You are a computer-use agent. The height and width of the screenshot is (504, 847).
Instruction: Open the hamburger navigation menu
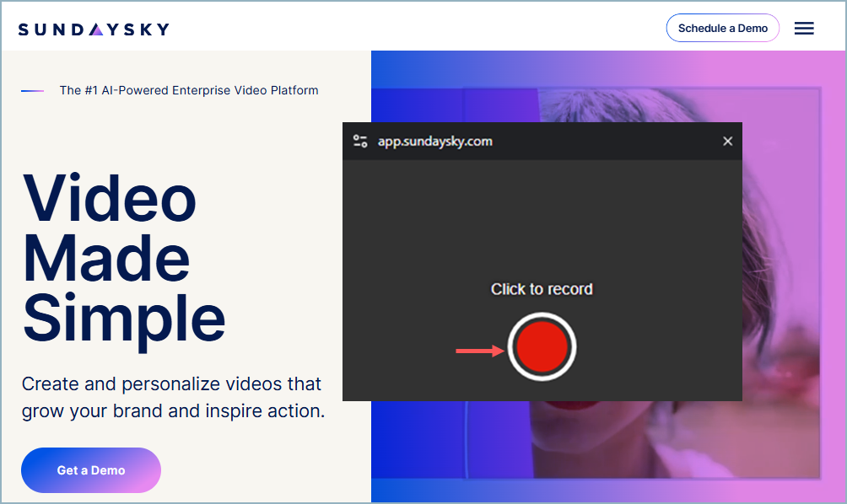tap(804, 28)
